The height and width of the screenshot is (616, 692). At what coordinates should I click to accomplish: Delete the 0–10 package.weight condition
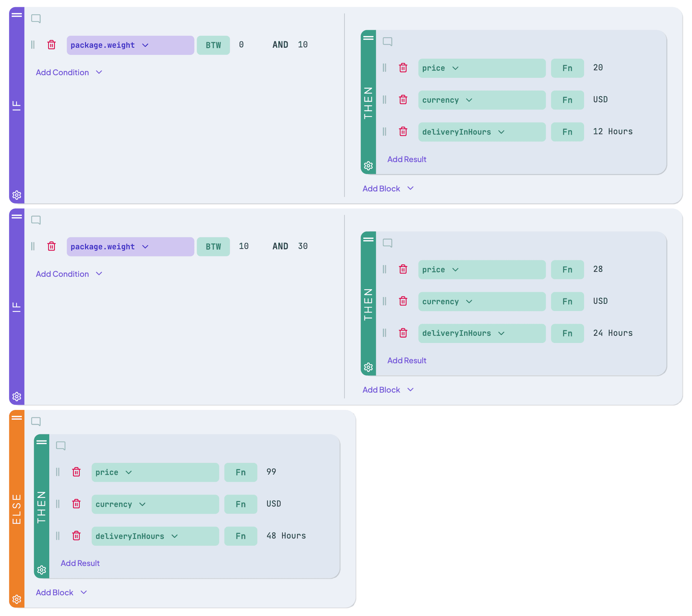(x=52, y=45)
